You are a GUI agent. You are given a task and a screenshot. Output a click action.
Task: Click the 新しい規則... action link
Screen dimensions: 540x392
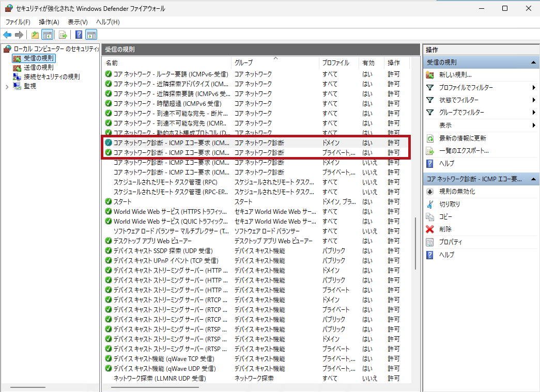[x=455, y=75]
